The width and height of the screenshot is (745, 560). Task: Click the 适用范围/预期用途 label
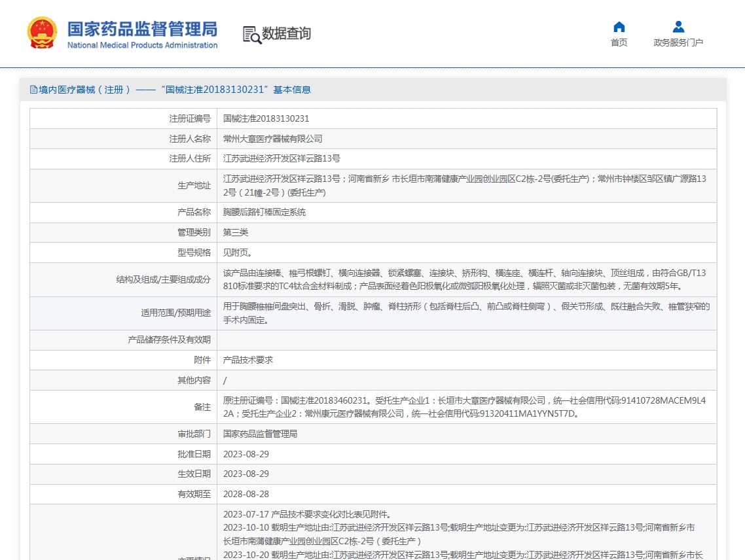[176, 313]
